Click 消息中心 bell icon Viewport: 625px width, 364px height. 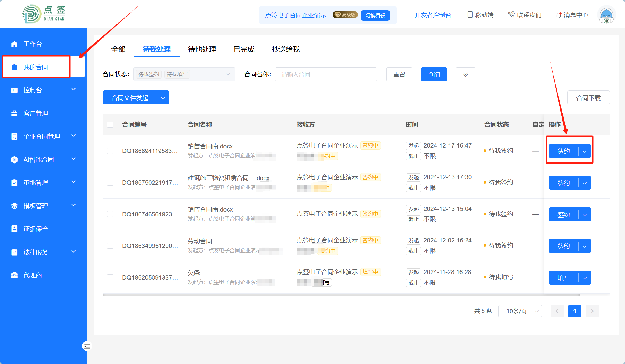click(558, 15)
